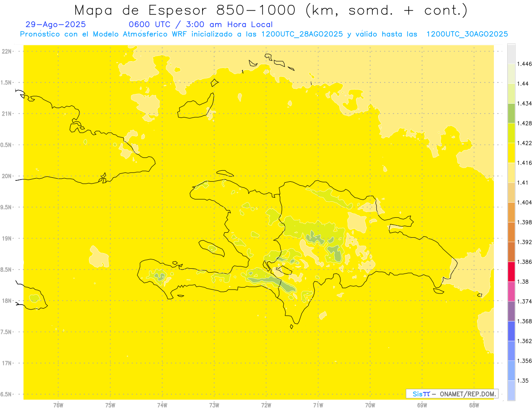
Task: Select the date text '29-Ago-2025'
Action: coord(56,24)
